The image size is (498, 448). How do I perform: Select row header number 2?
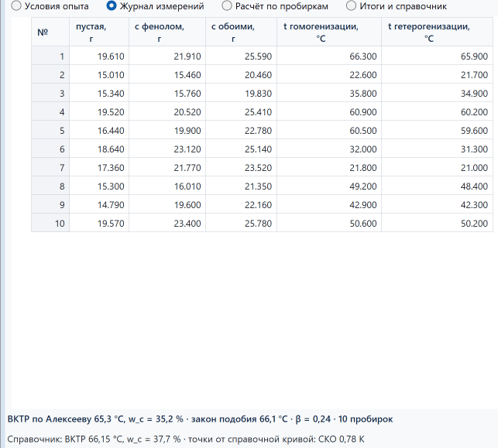[x=50, y=75]
